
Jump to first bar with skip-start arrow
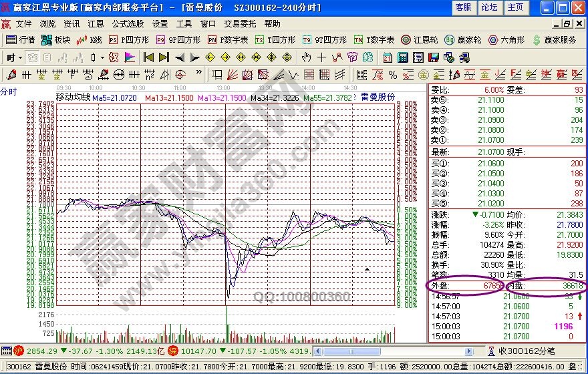tap(148, 57)
